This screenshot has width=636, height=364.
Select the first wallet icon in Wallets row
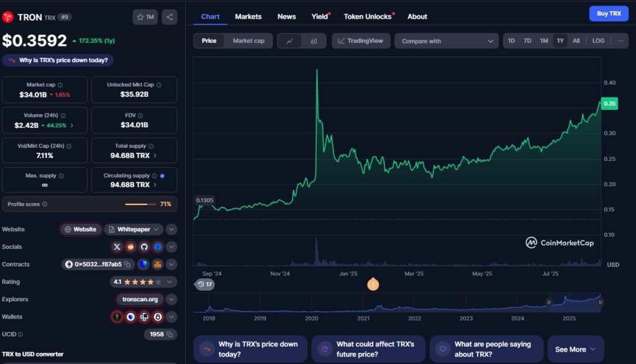[x=117, y=317]
